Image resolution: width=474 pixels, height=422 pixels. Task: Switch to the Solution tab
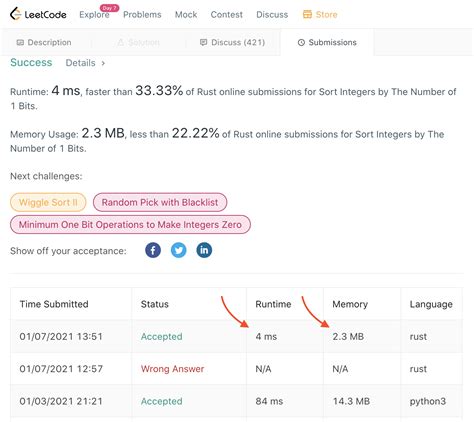[139, 42]
